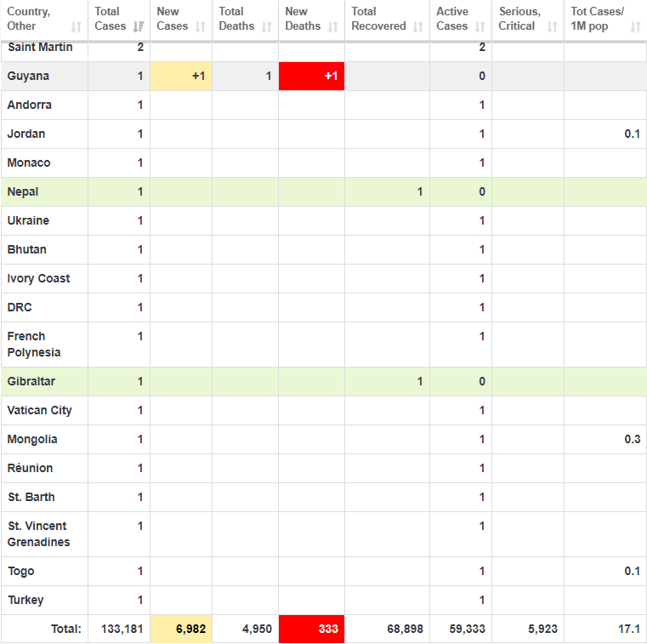Click Guyana's red +1 new deaths cell
Screen dimensions: 647x644
311,77
